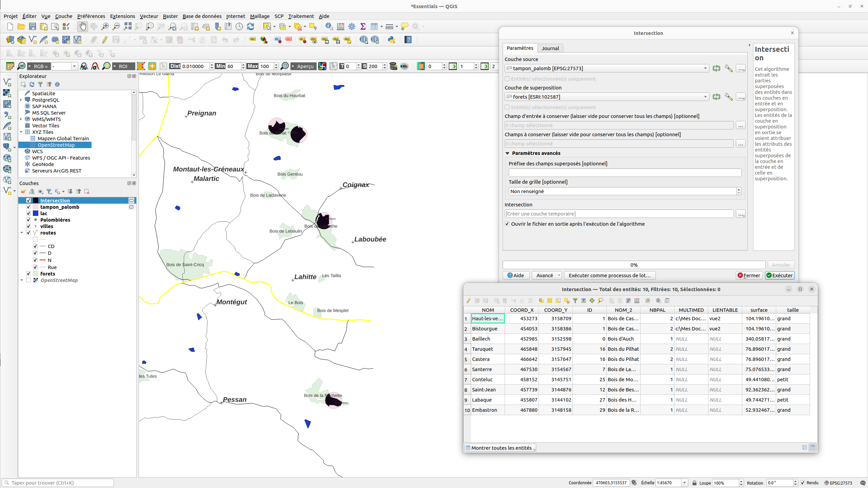
Task: Click the SCP KML export icon
Action: tap(404, 66)
